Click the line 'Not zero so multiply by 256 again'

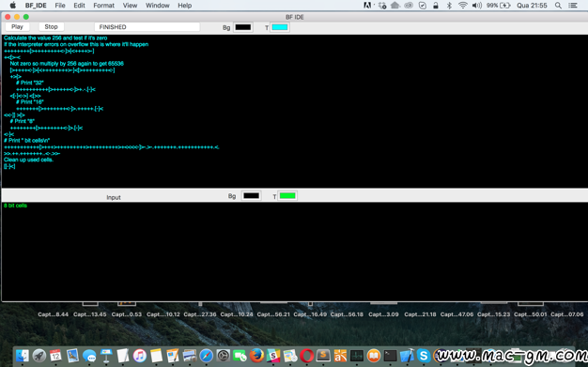pyautogui.click(x=67, y=64)
